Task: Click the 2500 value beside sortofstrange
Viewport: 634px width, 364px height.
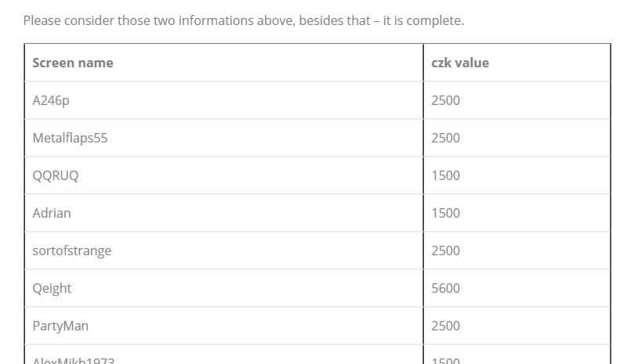Action: tap(445, 250)
